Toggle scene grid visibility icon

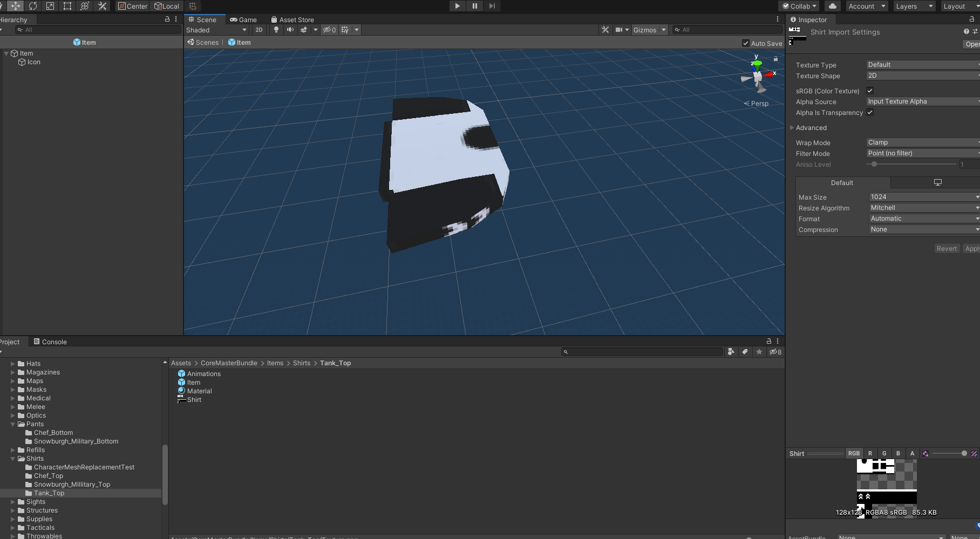click(x=345, y=30)
